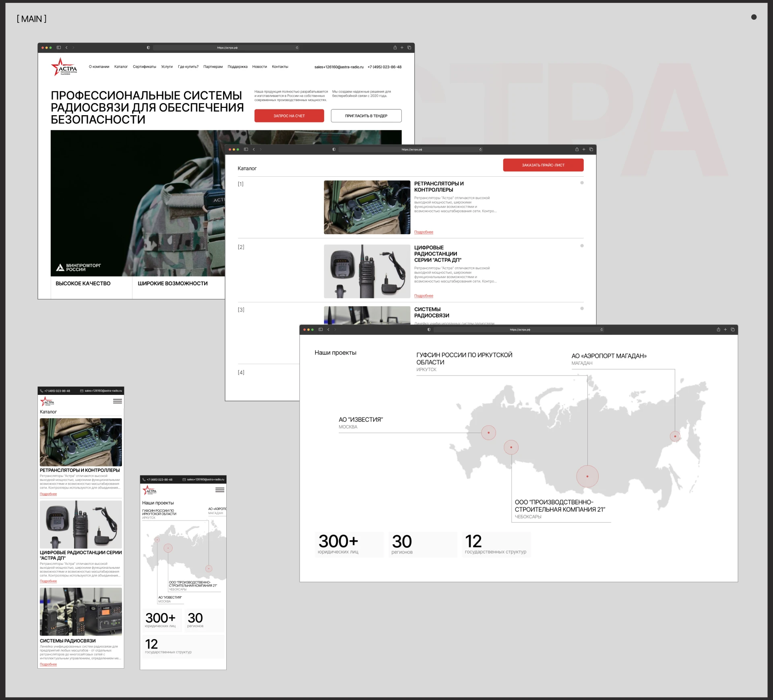Click tabs overview icon in projects browser
This screenshot has height=700, width=773.
coord(732,330)
